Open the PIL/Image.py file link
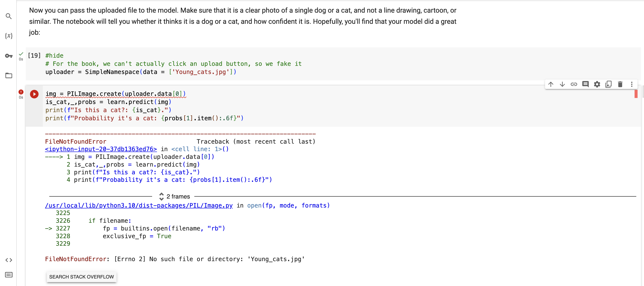Image resolution: width=644 pixels, height=286 pixels. (139, 205)
